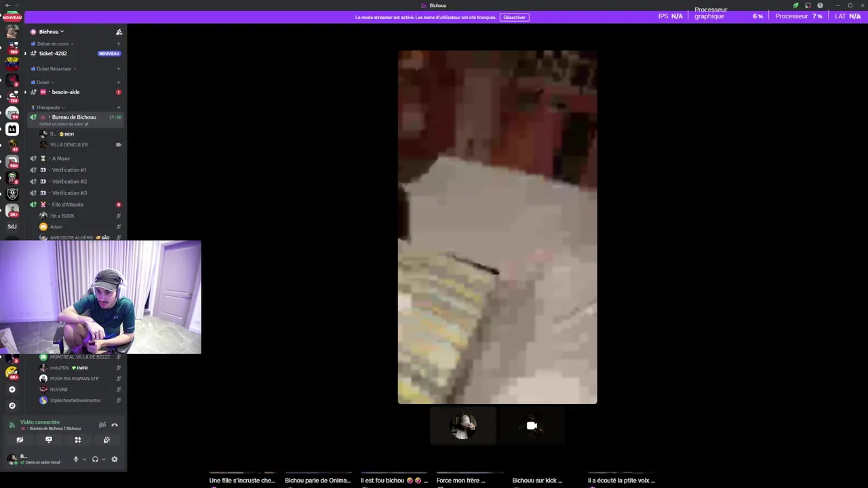This screenshot has width=868, height=488.
Task: Open audio output options arrow
Action: tap(103, 460)
